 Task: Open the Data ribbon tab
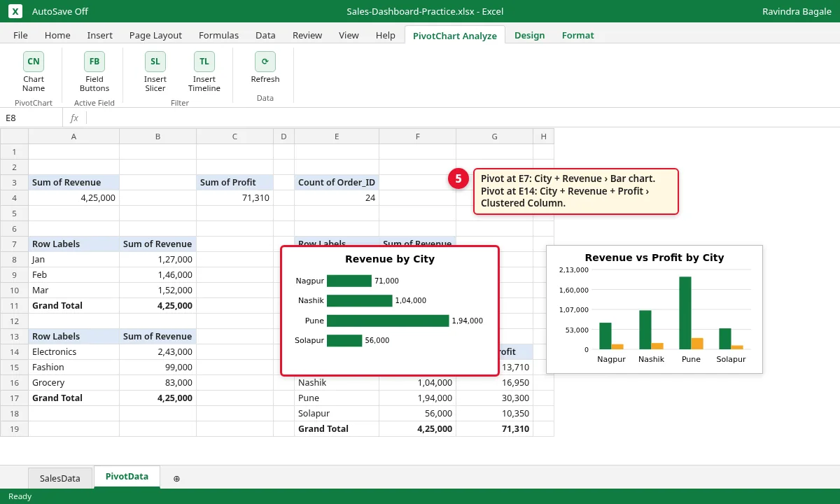click(x=265, y=35)
